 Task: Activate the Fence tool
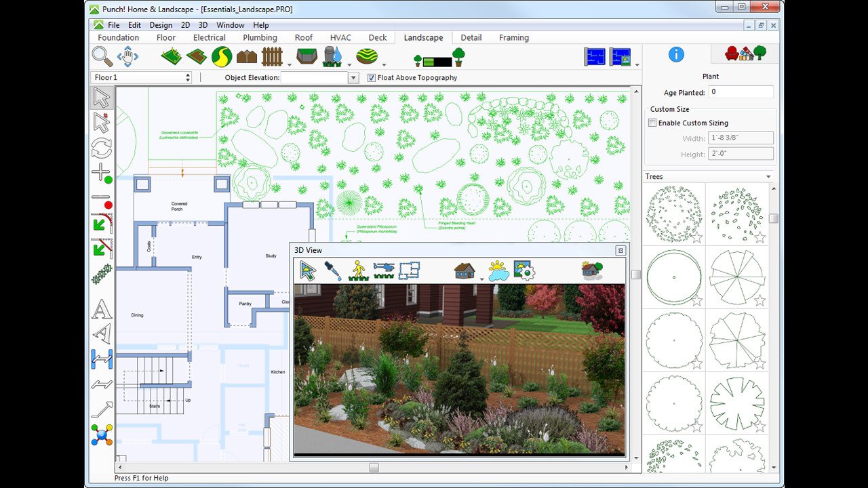(x=273, y=56)
